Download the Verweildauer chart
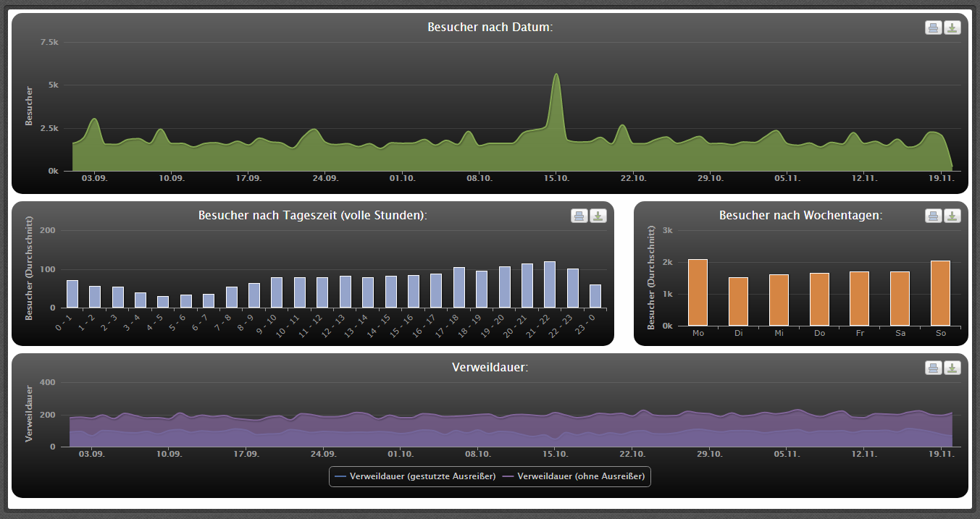Screen dimensions: 980x519 click(952, 368)
